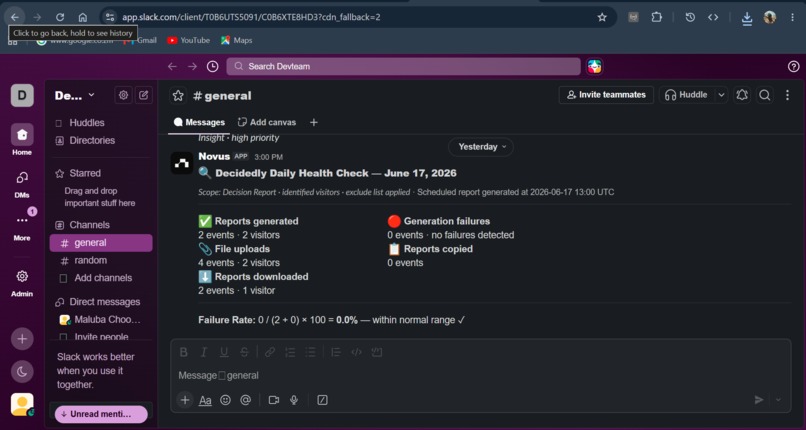Compose a new message with pencil icon
806x430 pixels.
pyautogui.click(x=144, y=95)
